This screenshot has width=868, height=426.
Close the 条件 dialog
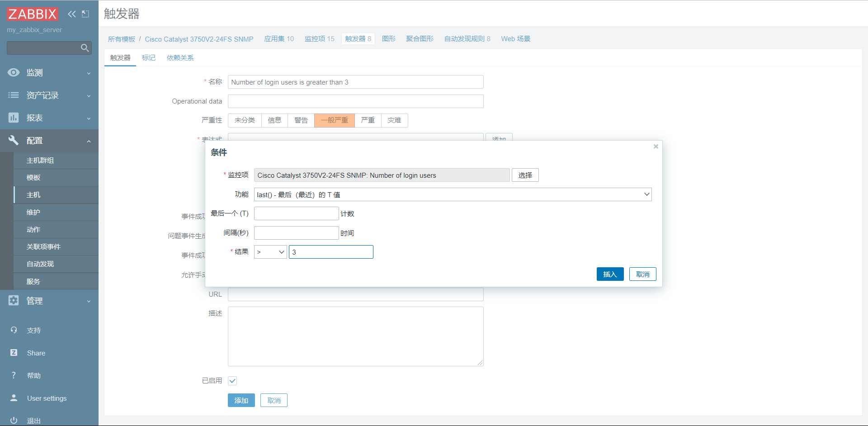(x=656, y=147)
